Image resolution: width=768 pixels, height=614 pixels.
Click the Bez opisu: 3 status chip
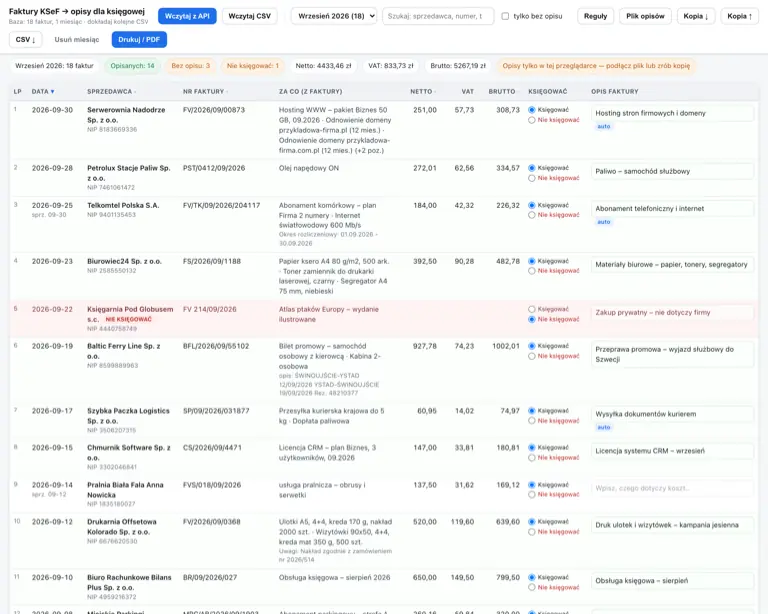pos(191,66)
